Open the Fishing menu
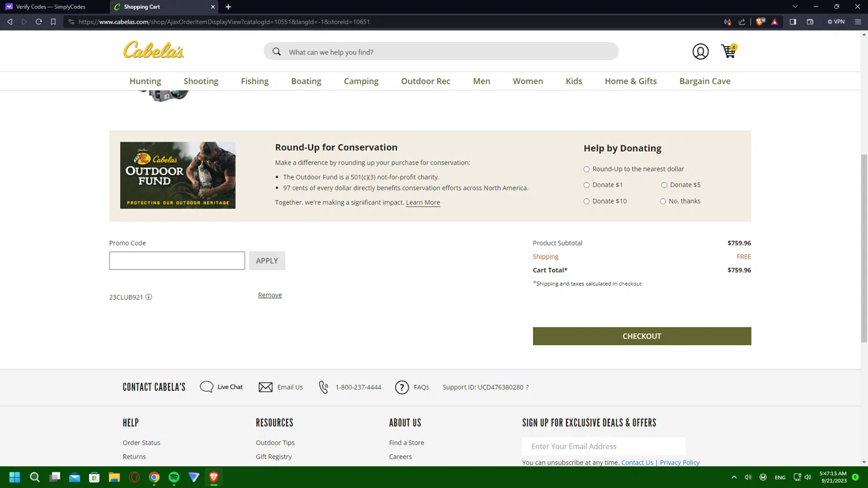This screenshot has width=868, height=488. [x=255, y=81]
